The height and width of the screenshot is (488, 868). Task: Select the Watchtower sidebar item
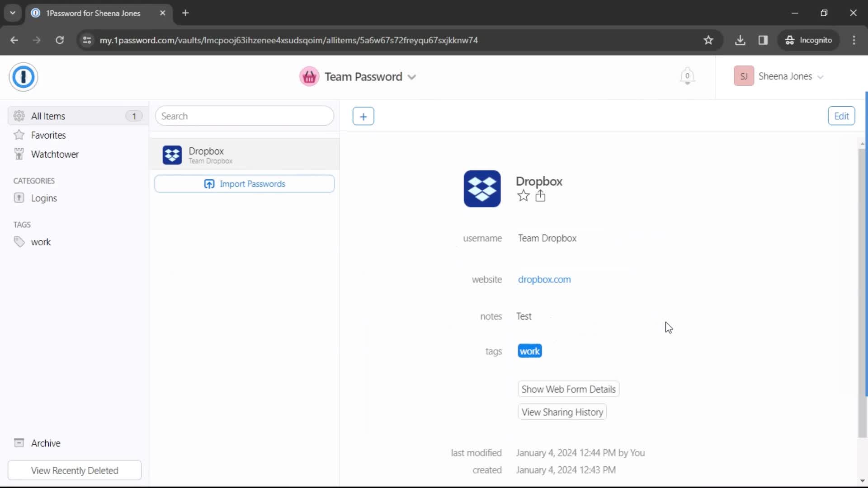click(x=55, y=154)
